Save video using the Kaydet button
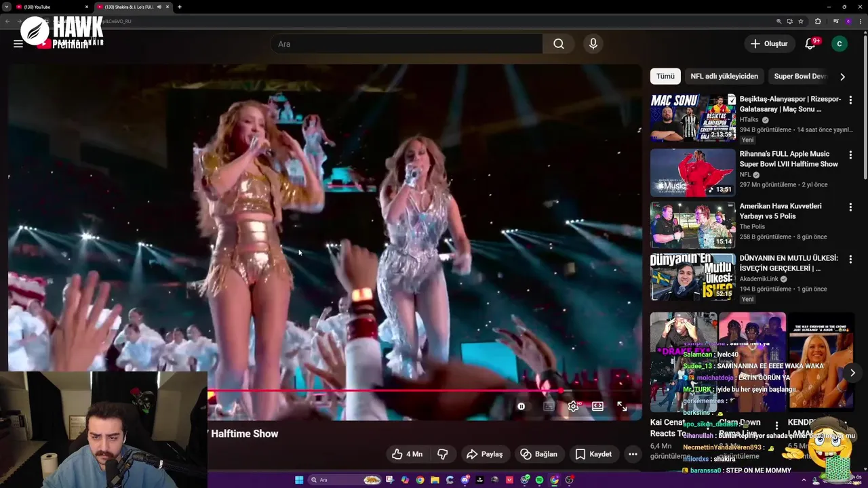The width and height of the screenshot is (868, 488). 593,454
